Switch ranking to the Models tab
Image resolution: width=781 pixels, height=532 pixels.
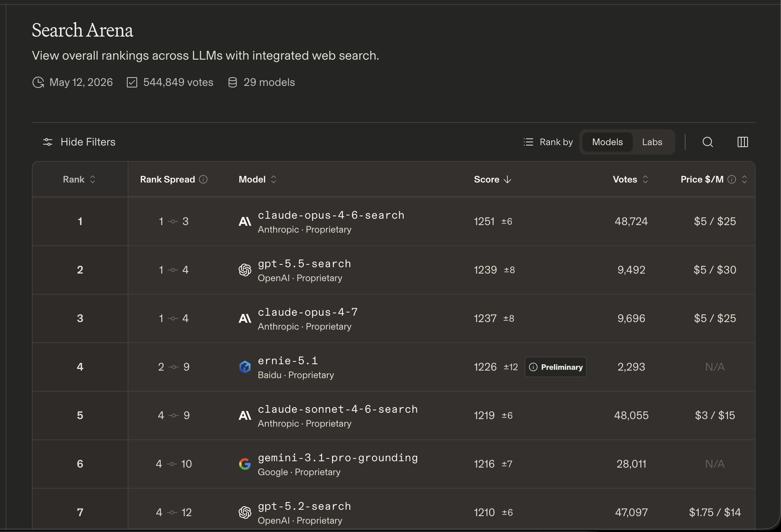click(607, 142)
